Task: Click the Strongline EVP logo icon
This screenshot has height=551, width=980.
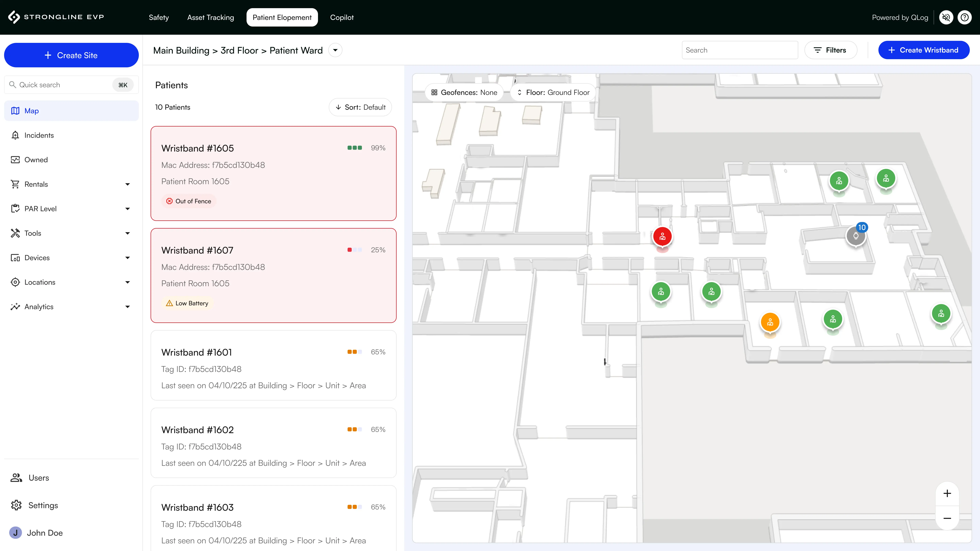Action: coord(14,17)
